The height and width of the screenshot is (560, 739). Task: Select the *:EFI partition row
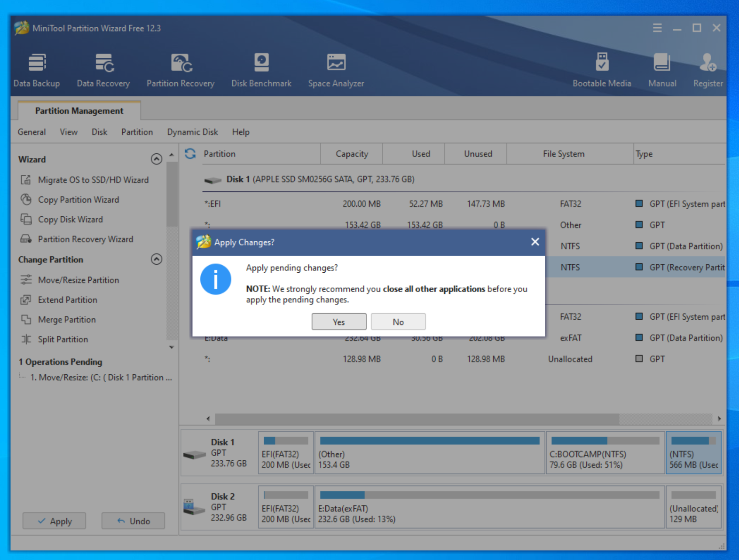click(464, 204)
